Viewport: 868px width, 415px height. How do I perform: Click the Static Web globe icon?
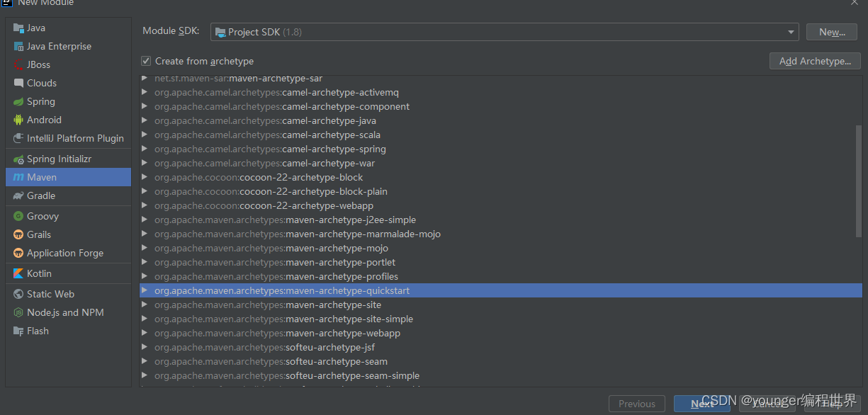[18, 295]
